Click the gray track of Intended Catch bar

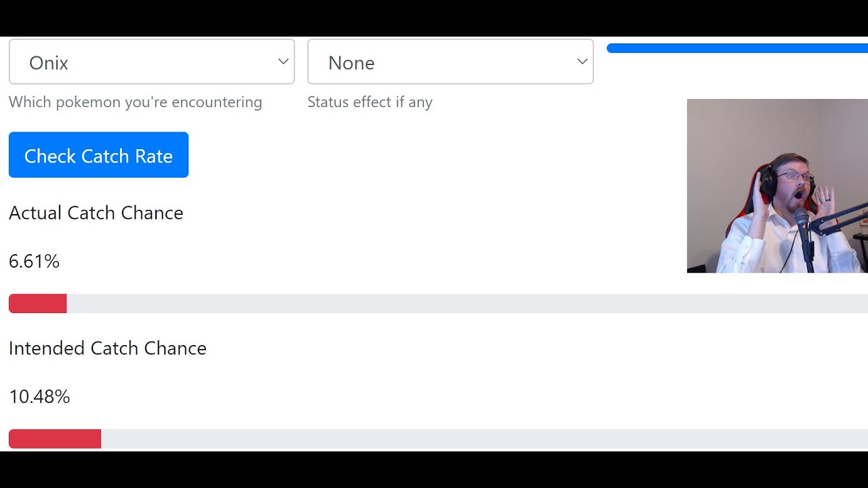click(x=484, y=439)
